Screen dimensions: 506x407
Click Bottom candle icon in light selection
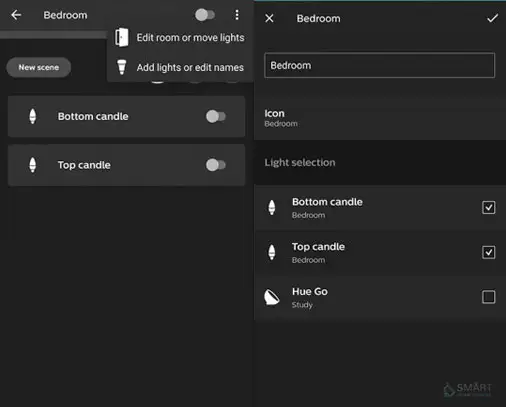pyautogui.click(x=272, y=207)
